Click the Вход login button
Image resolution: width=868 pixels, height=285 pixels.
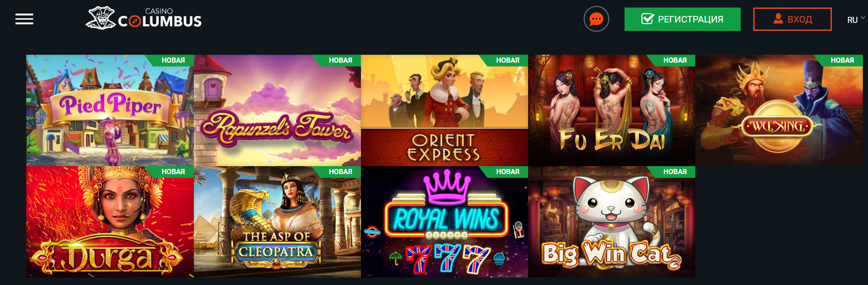coord(793,19)
